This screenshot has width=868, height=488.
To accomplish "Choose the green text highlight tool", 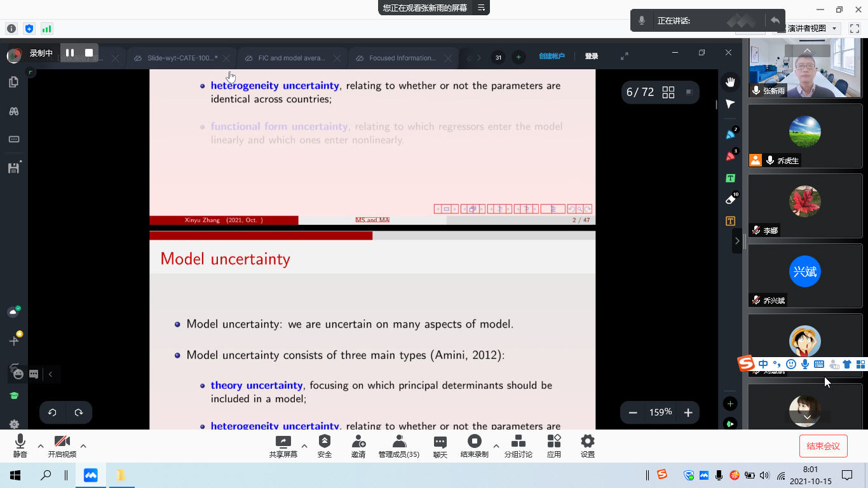I will [730, 178].
